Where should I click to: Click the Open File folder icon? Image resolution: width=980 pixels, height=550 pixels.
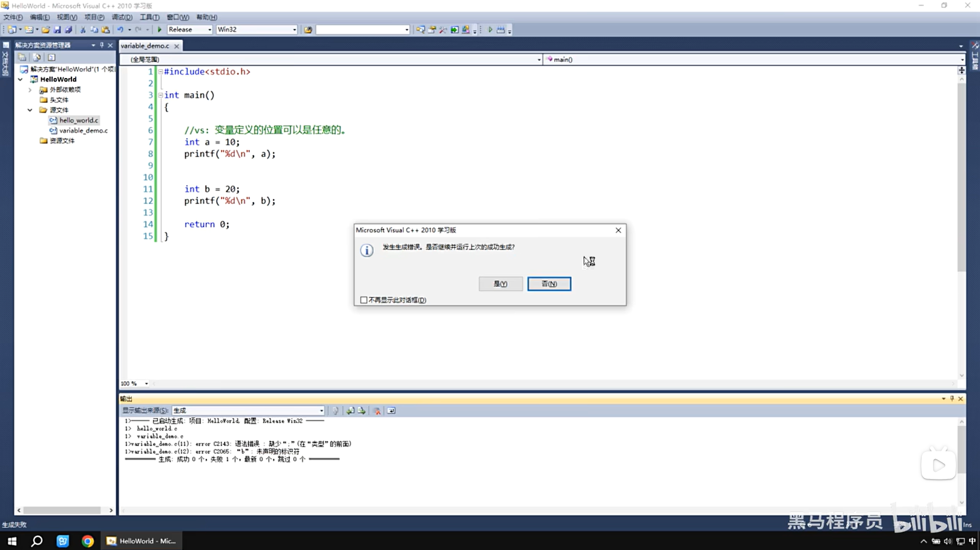point(46,30)
